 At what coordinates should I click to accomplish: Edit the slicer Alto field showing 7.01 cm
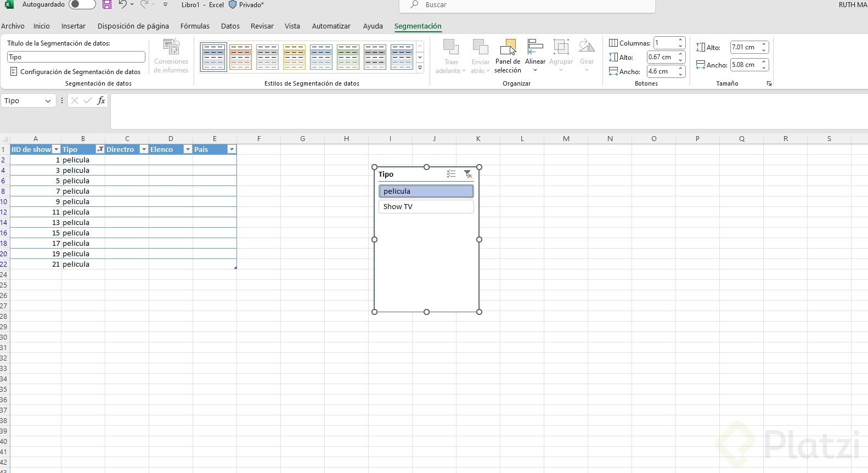[x=745, y=47]
